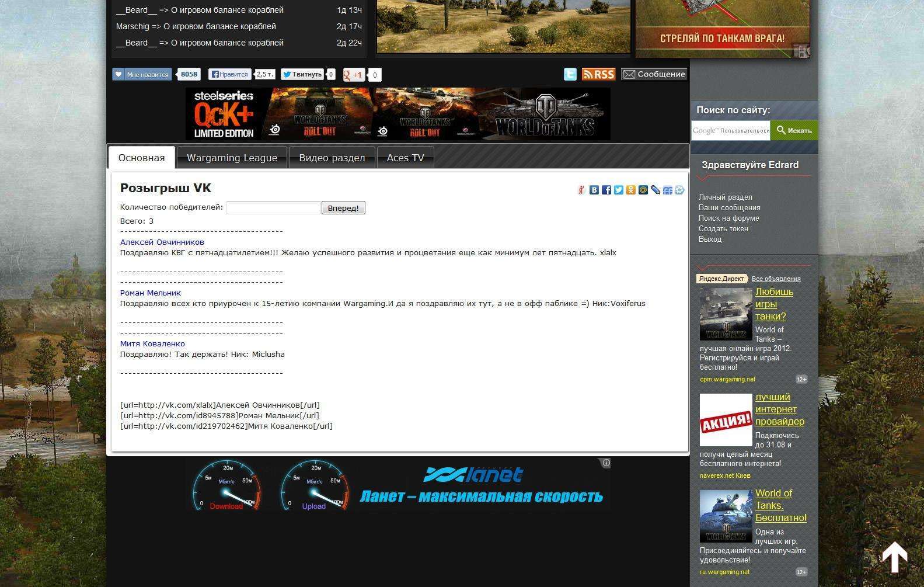Open Ваши сообщения link

tap(730, 207)
